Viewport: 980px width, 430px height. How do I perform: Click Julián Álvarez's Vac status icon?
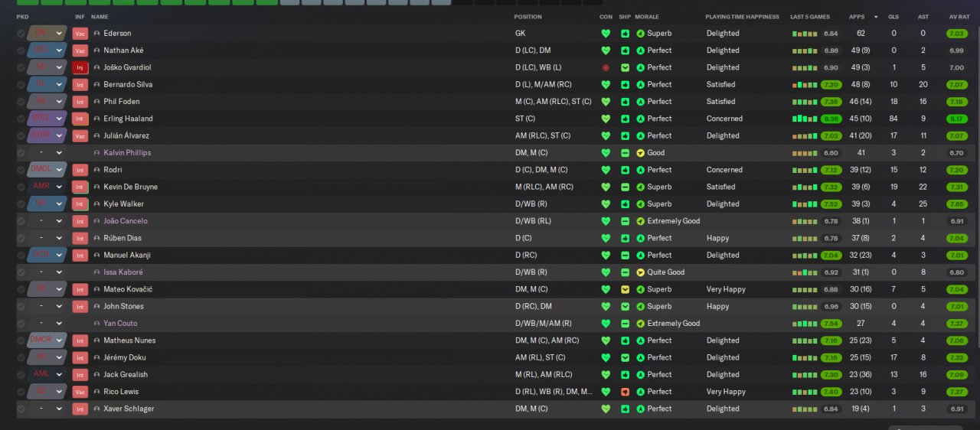[x=80, y=135]
